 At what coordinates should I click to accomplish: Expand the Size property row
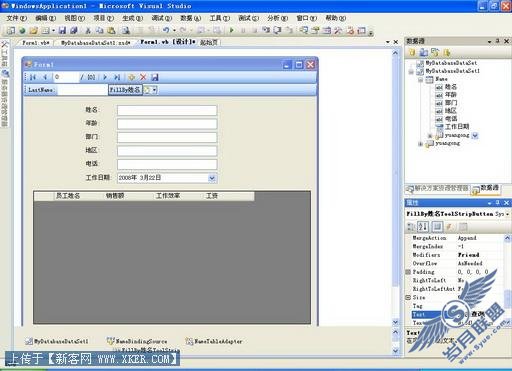click(x=408, y=297)
